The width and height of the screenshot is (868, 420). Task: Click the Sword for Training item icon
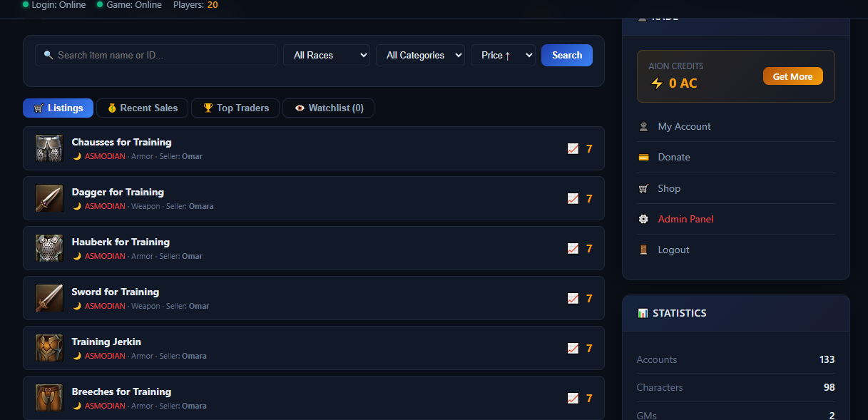click(49, 298)
